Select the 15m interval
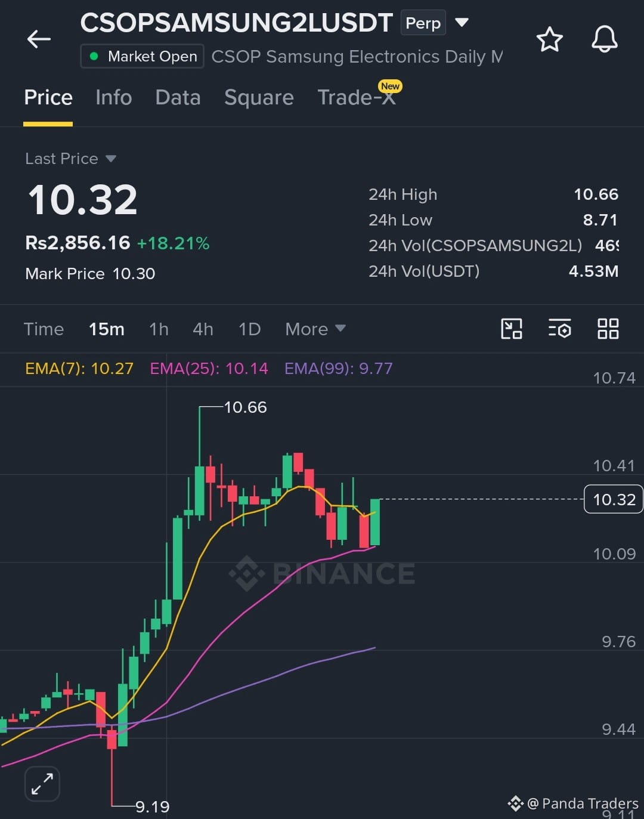This screenshot has height=819, width=644. click(107, 329)
